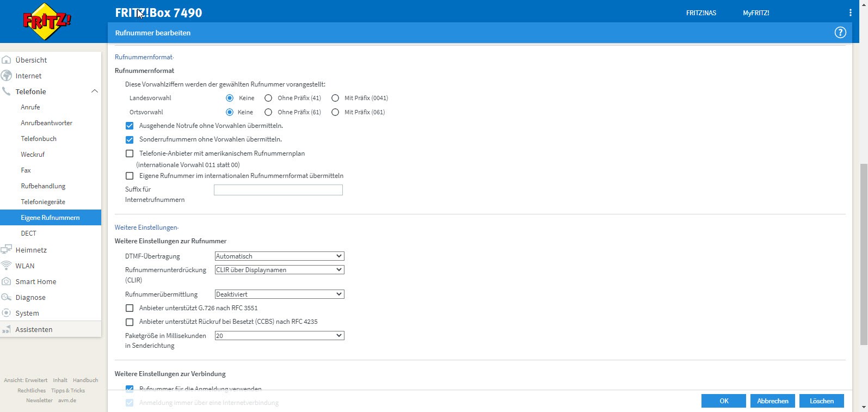The width and height of the screenshot is (868, 412).
Task: Open the Rufnummernunterdrückung CLIR dropdown
Action: pyautogui.click(x=279, y=270)
